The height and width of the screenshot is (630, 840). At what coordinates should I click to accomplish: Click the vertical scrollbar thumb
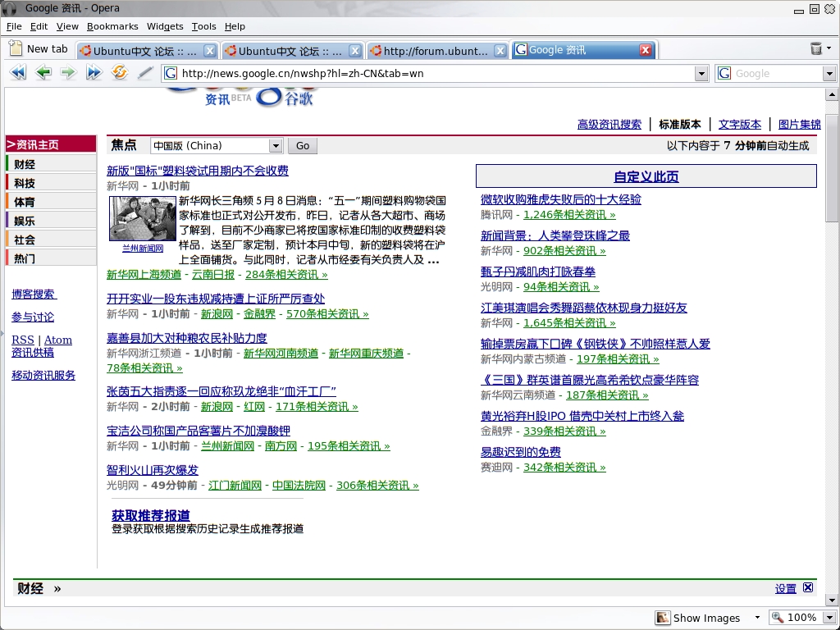coord(832,167)
